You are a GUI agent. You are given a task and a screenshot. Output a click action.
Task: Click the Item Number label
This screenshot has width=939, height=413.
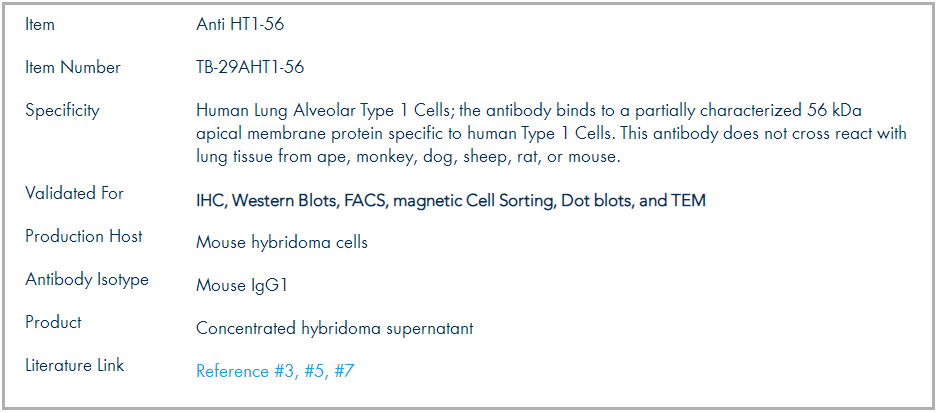point(73,67)
